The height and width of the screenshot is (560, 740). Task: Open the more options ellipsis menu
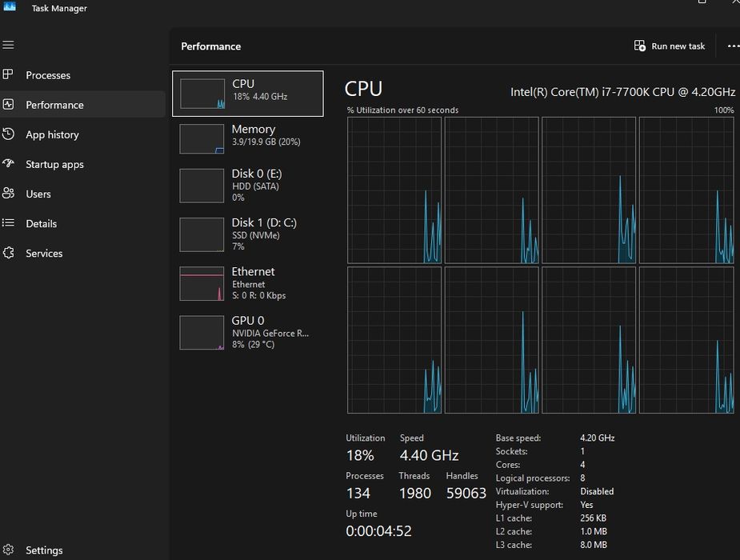click(733, 46)
